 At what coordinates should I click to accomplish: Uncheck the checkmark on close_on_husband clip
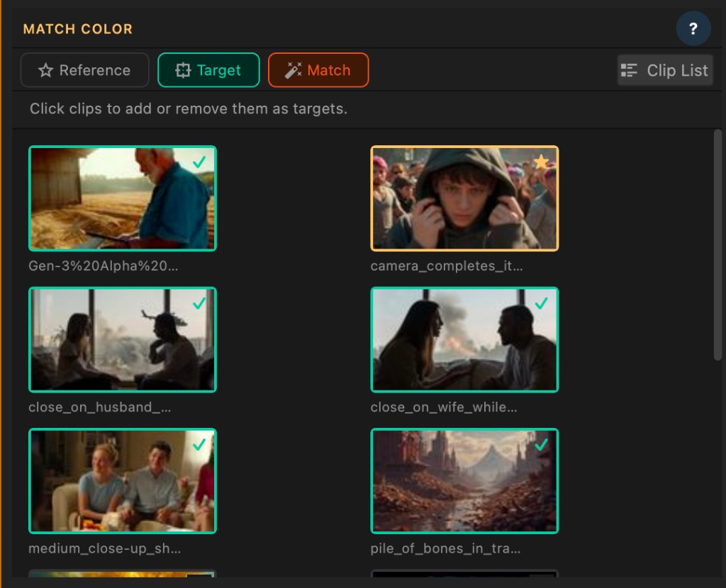199,303
